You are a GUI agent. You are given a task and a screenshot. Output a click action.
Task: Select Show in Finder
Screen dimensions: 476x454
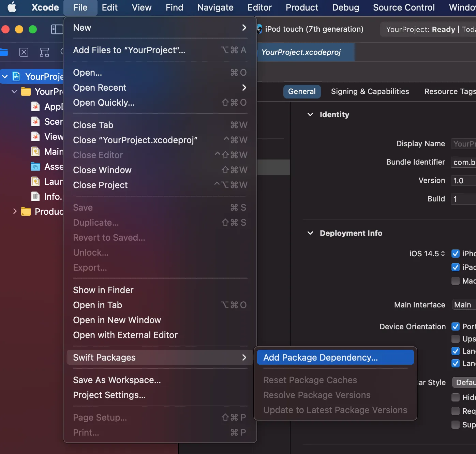[x=160, y=290]
